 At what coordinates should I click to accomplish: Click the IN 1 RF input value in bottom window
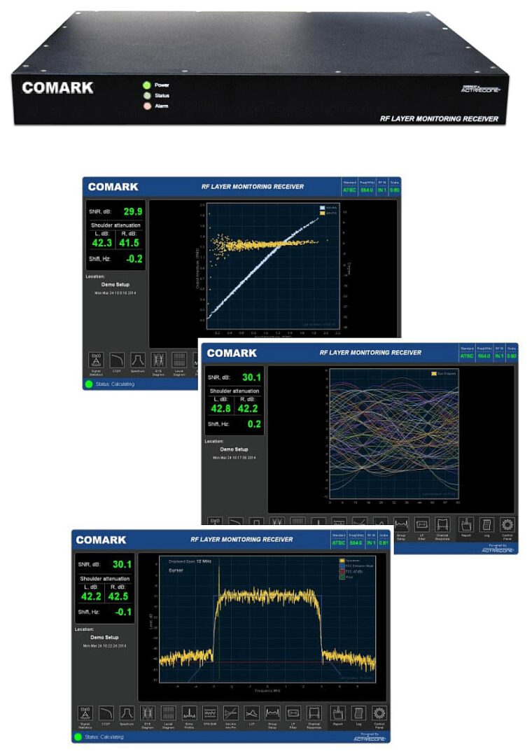click(371, 543)
